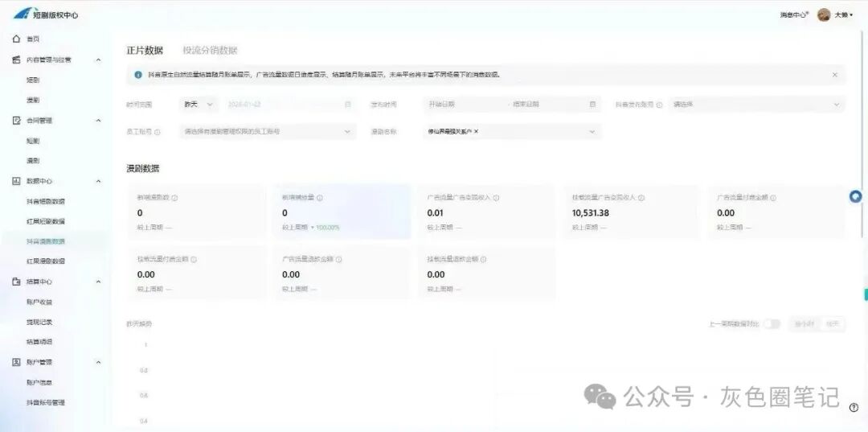Remove the selected comic name tag with its x
This screenshot has width=868, height=432.
click(476, 132)
